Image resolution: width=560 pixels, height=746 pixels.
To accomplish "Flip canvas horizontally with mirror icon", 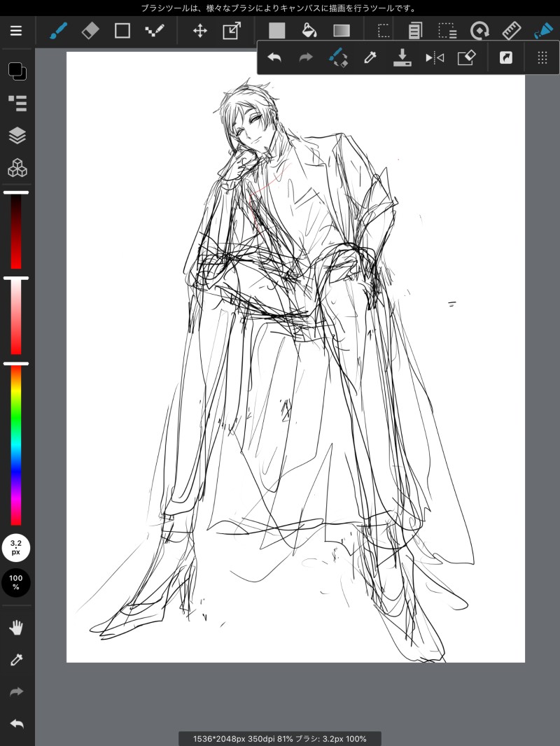I will (x=435, y=58).
